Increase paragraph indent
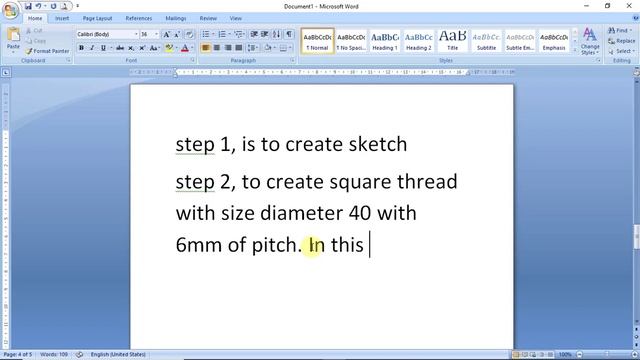640x360 pixels. click(264, 34)
